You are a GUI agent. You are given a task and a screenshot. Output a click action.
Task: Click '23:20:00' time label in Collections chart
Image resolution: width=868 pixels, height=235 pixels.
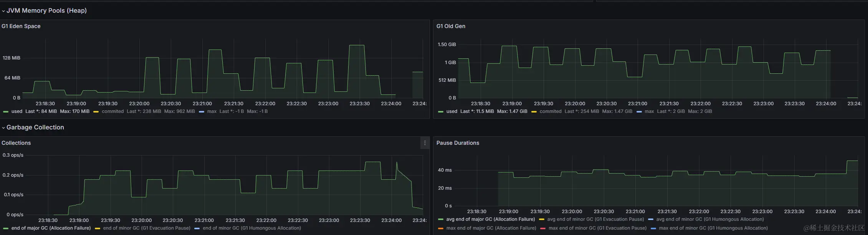142,220
